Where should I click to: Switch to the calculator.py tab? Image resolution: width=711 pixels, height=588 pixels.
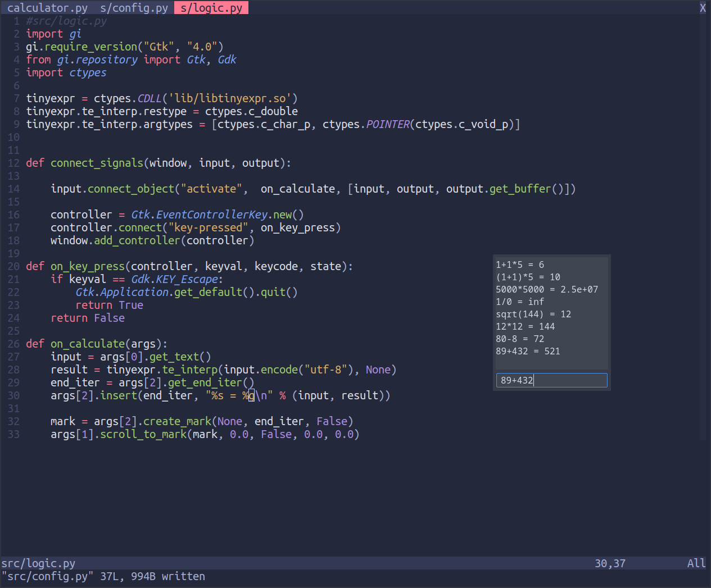click(47, 8)
